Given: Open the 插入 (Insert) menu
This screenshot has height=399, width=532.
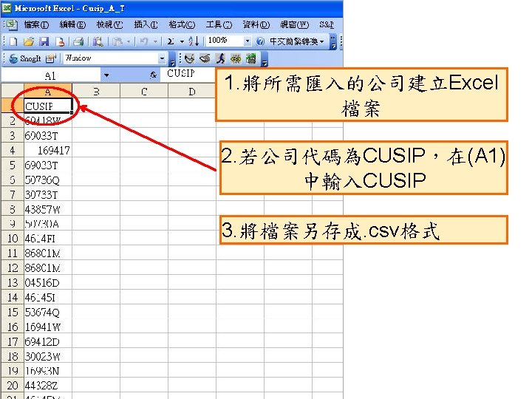Looking at the screenshot, I should click(146, 25).
